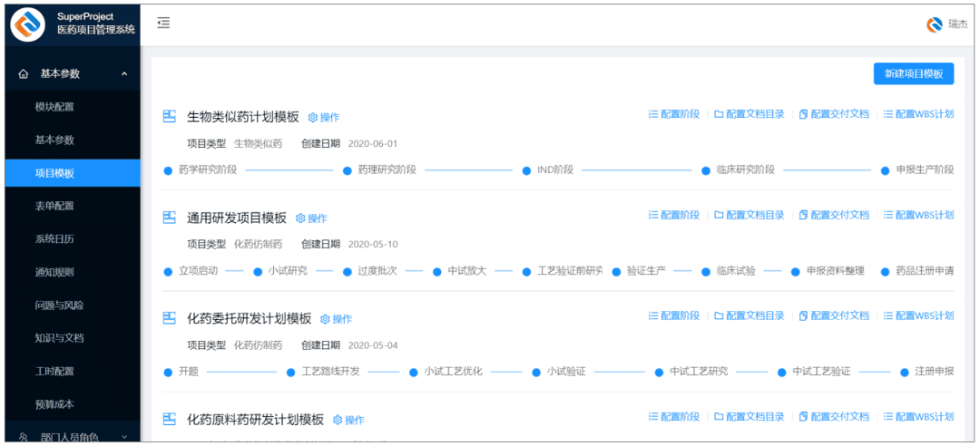980x446 pixels.
Task: Open 模块配置 in the sidebar
Action: (x=73, y=107)
